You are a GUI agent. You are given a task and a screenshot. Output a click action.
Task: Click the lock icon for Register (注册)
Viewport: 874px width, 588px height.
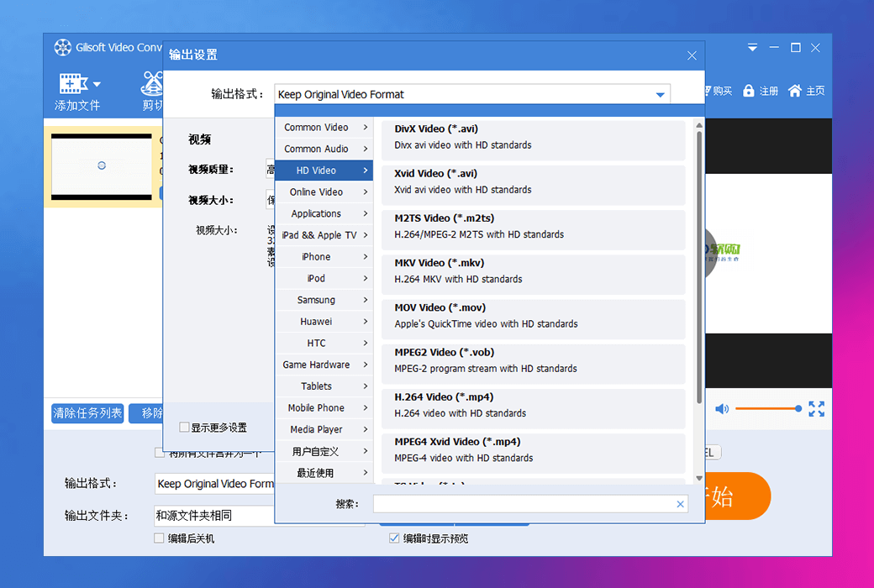coord(748,91)
